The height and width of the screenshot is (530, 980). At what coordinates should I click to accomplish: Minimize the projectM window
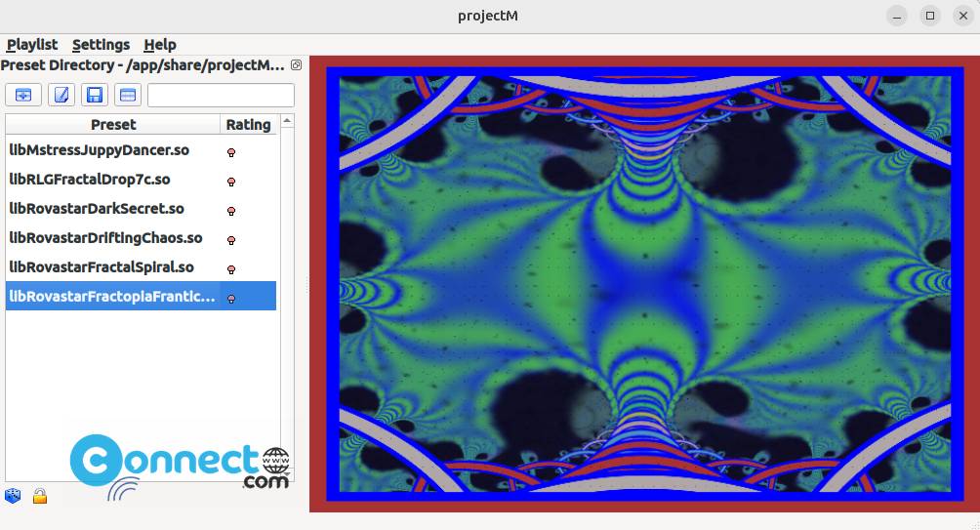(897, 16)
